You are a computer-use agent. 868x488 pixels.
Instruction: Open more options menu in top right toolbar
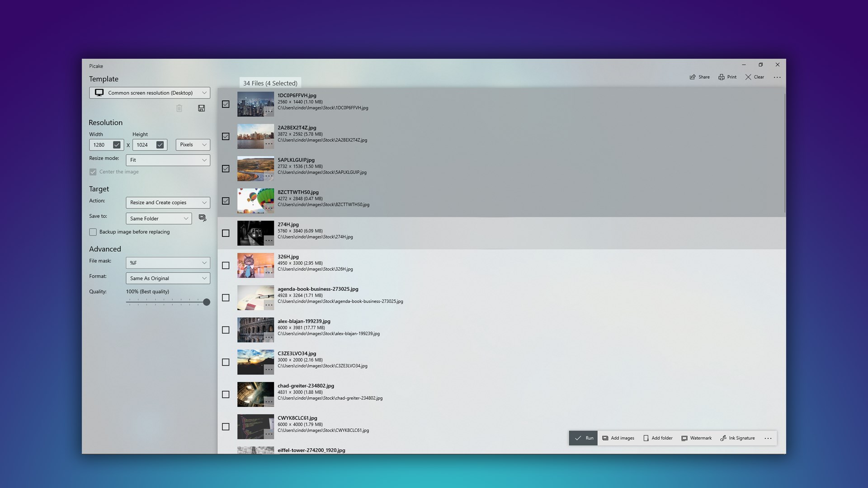tap(777, 77)
